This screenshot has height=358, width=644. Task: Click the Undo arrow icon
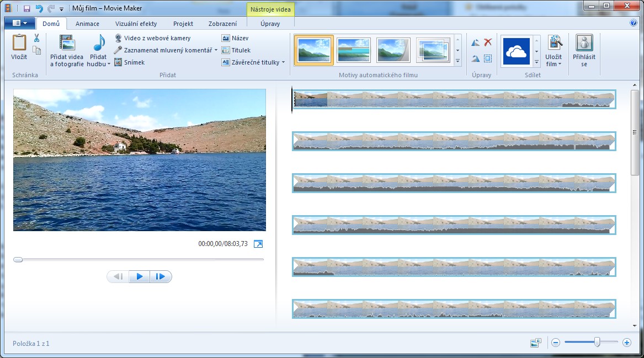[x=39, y=8]
